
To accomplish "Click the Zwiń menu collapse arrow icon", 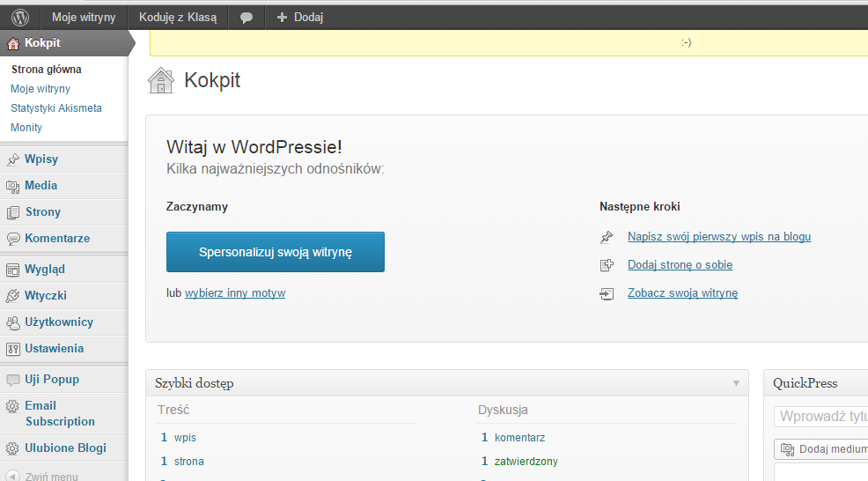I will (12, 476).
